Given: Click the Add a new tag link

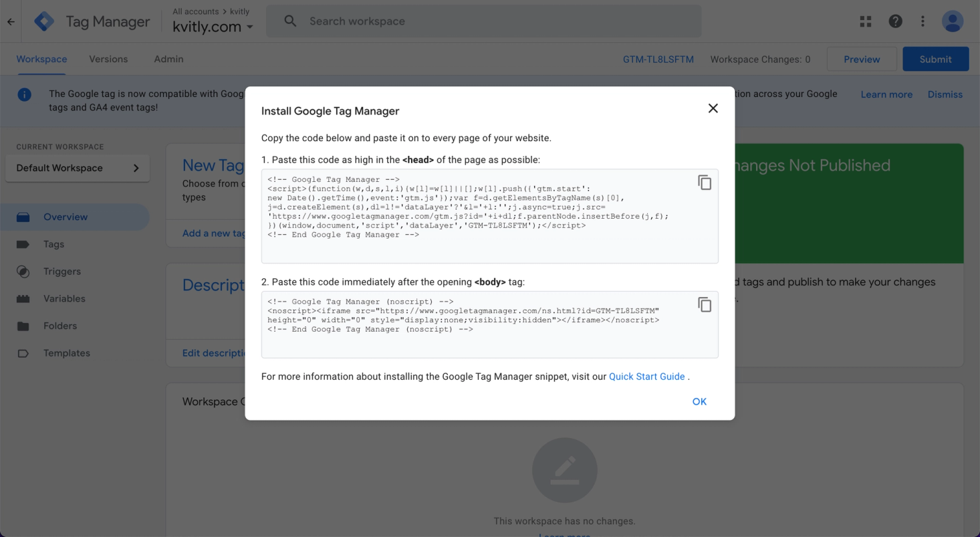Looking at the screenshot, I should 214,233.
